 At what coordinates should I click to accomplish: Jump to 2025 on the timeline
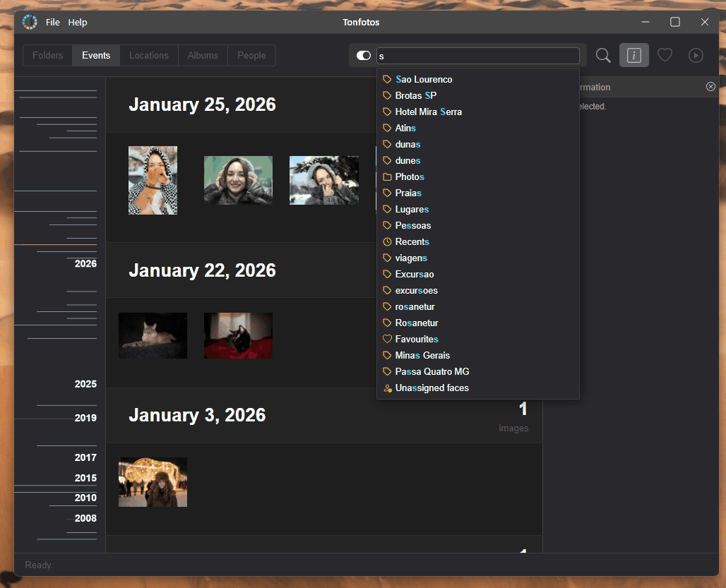[85, 384]
